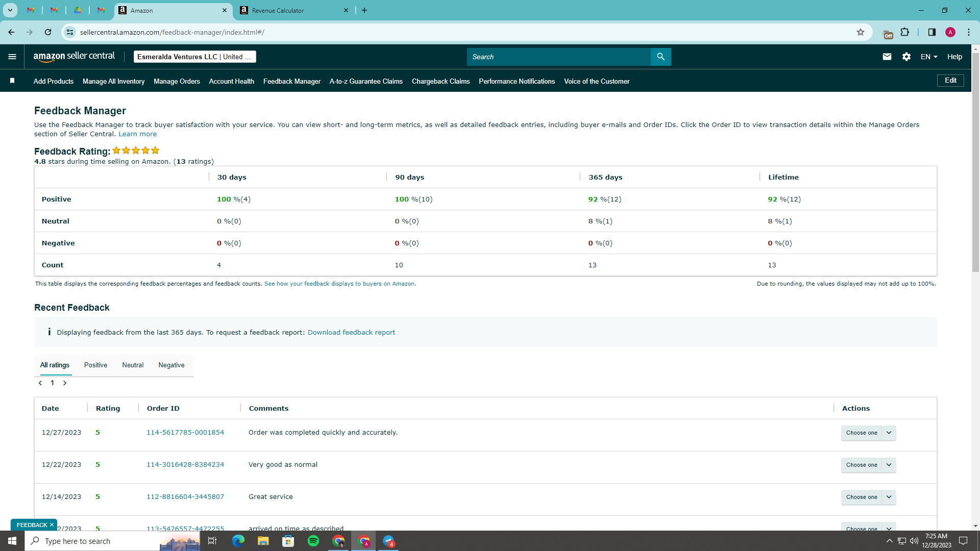Open the Chrome extensions puzzle icon
Screen dimensions: 980x551
click(x=904, y=32)
